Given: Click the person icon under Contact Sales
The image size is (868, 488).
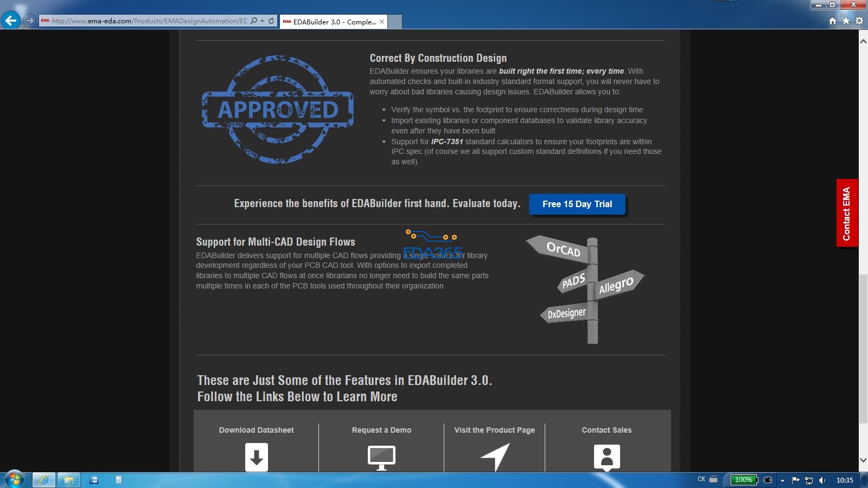Looking at the screenshot, I should coord(607,458).
